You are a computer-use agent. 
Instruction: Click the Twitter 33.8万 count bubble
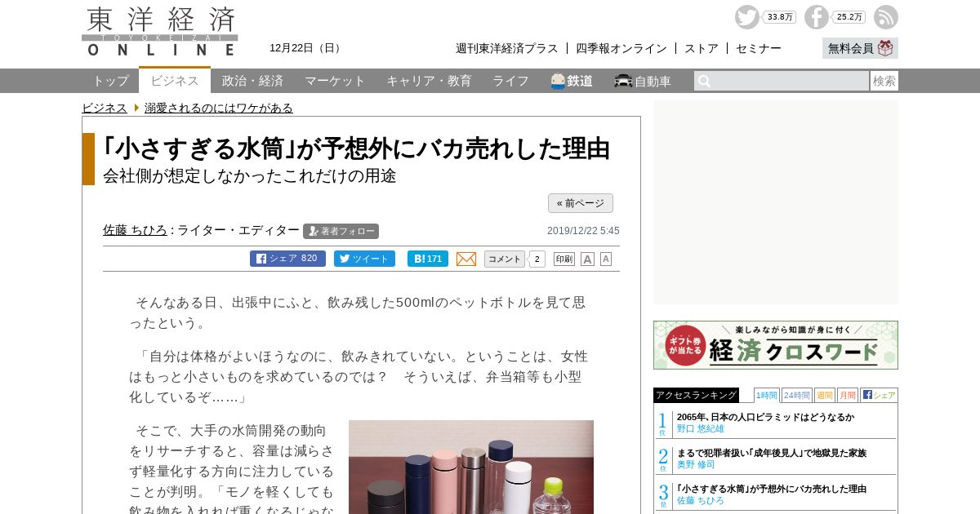780,17
